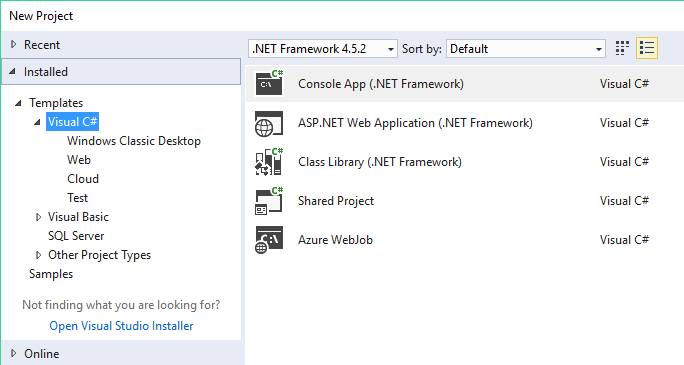Select the Web category under Visual C#

point(79,160)
